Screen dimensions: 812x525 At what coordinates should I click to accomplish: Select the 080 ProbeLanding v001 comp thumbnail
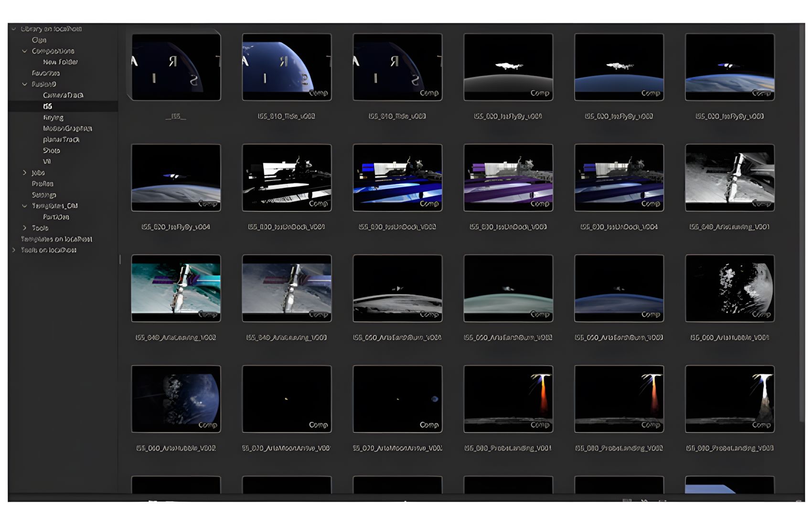(508, 399)
